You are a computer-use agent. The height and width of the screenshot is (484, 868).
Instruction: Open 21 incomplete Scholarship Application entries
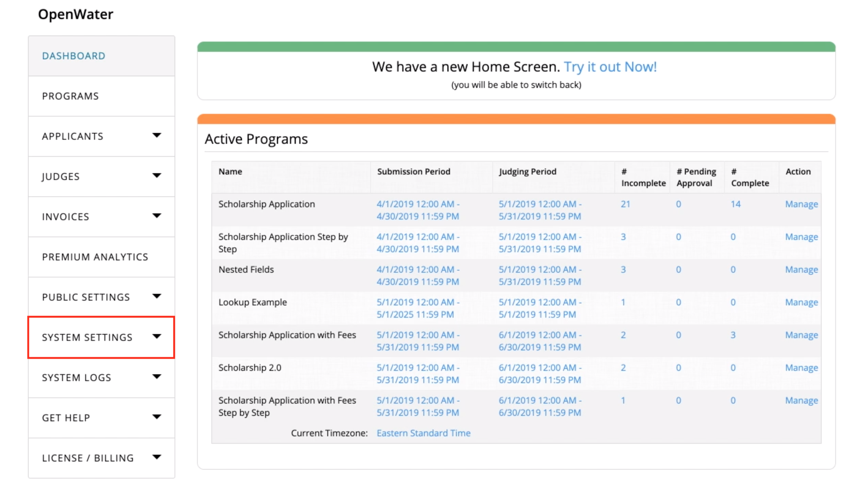(x=625, y=204)
